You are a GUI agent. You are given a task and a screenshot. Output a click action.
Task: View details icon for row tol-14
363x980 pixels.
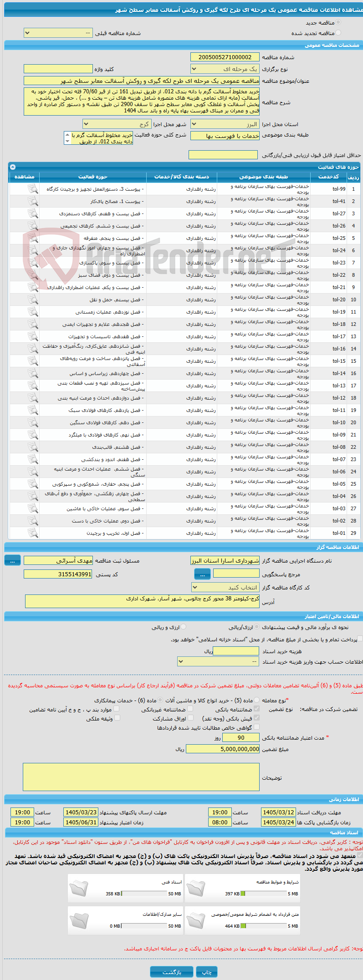click(33, 373)
